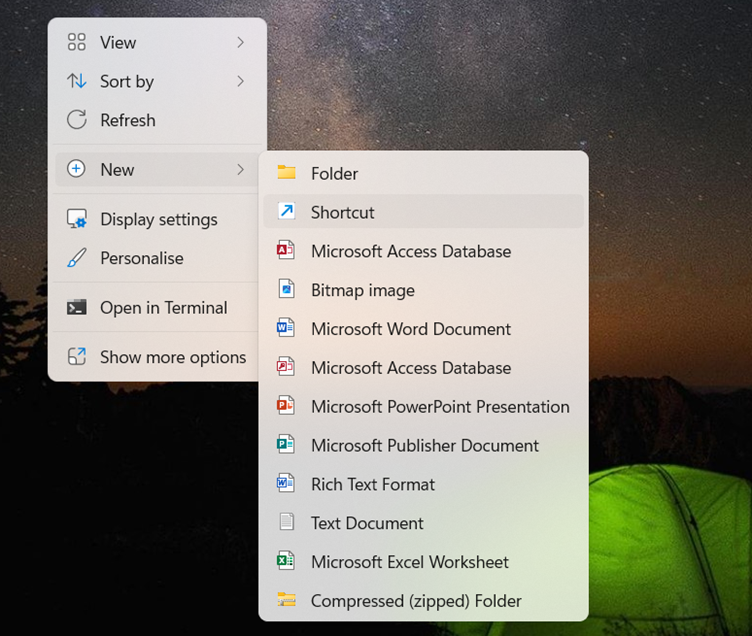
Task: Click the Personalise paintbrush icon
Action: click(76, 258)
